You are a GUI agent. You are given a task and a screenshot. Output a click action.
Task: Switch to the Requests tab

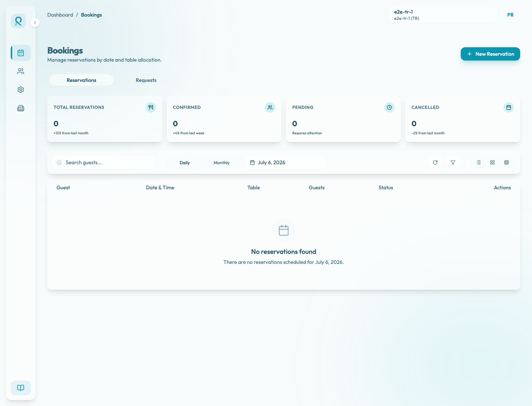(146, 80)
